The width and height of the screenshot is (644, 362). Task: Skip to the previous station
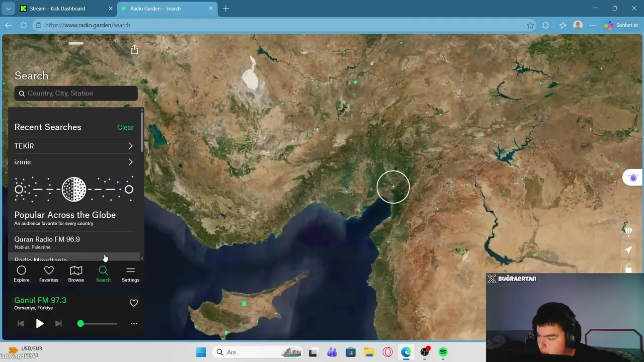(x=21, y=324)
